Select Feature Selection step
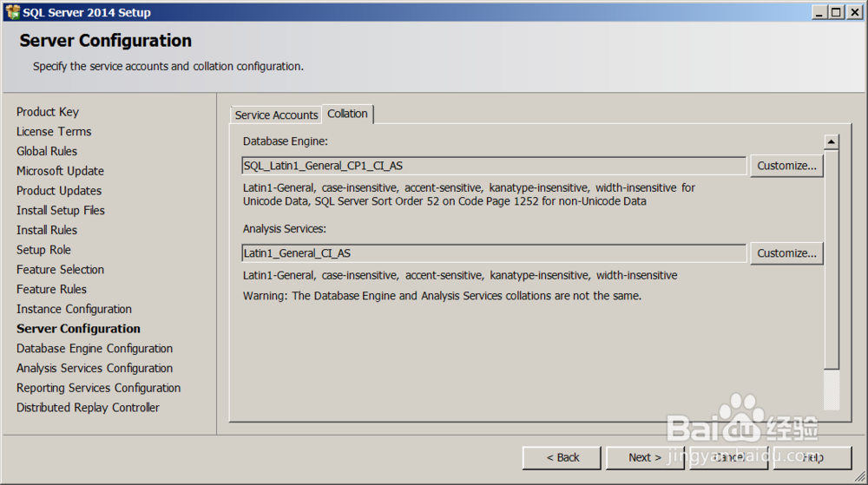The image size is (868, 485). click(60, 269)
